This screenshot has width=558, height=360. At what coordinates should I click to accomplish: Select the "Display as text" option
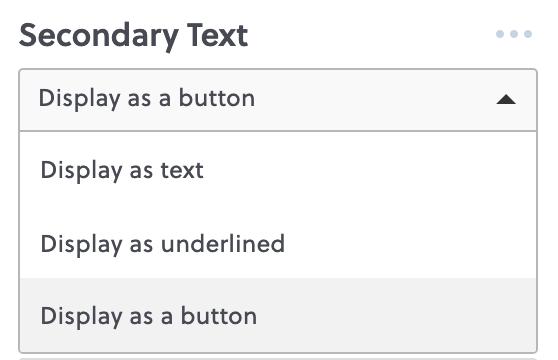click(278, 170)
